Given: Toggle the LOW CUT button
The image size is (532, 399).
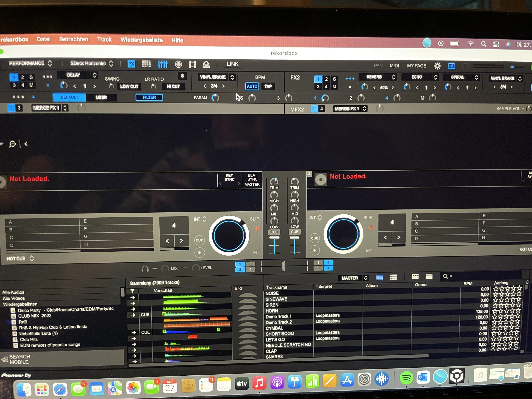Looking at the screenshot, I should [x=129, y=86].
